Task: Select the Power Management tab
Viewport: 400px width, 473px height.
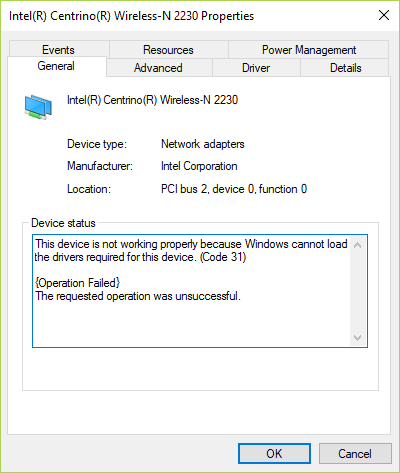Action: point(309,50)
